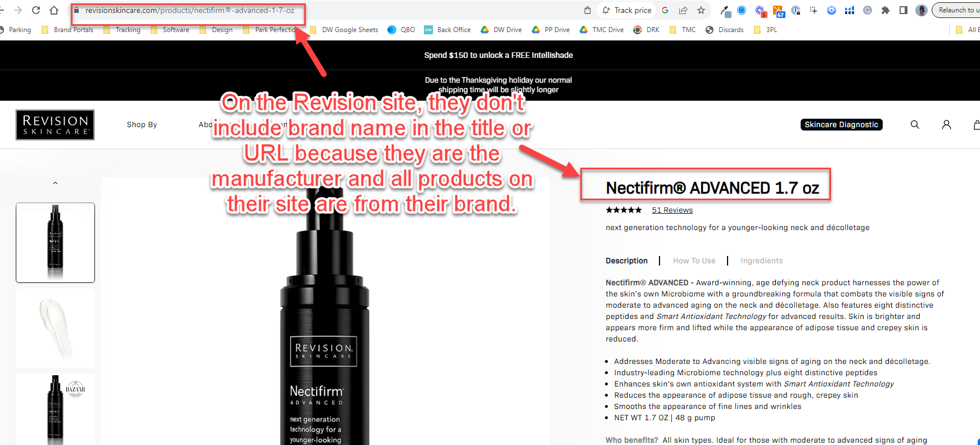Viewport: 980px width, 445px height.
Task: Open the Shop By menu
Action: 142,125
